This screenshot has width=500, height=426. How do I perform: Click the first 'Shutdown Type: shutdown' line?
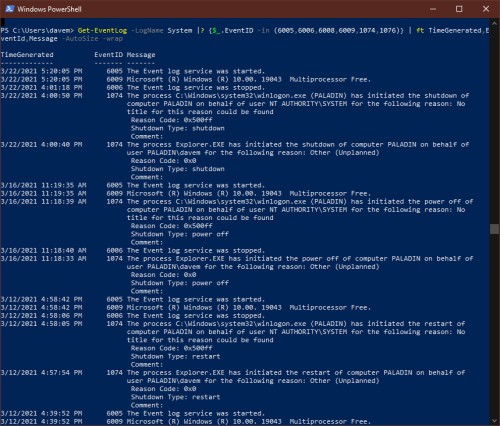[178, 128]
